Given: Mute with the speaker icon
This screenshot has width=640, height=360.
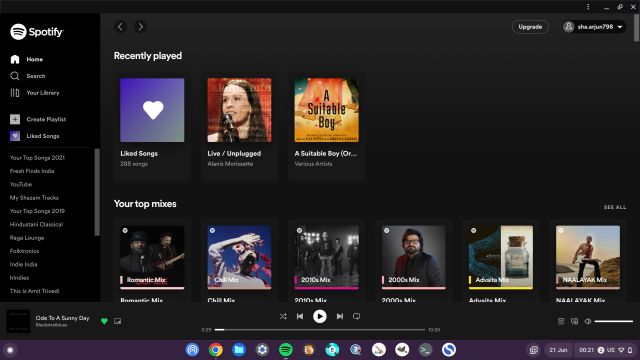Looking at the screenshot, I should [x=588, y=321].
